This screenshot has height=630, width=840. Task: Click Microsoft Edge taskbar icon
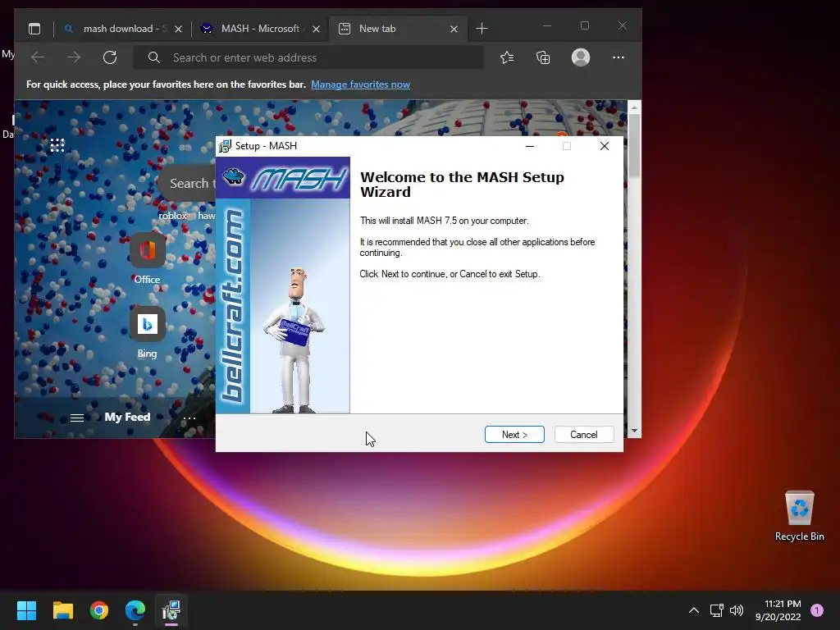tap(135, 610)
